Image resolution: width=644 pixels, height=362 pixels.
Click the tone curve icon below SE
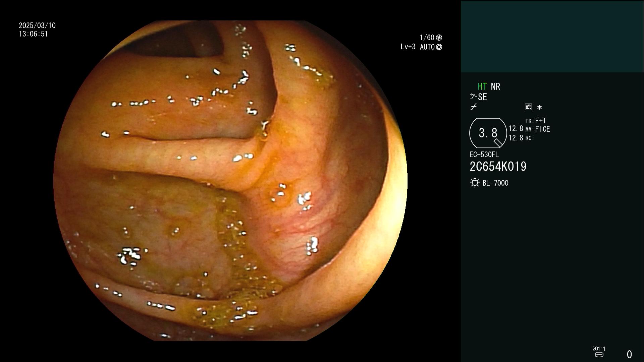(x=474, y=107)
